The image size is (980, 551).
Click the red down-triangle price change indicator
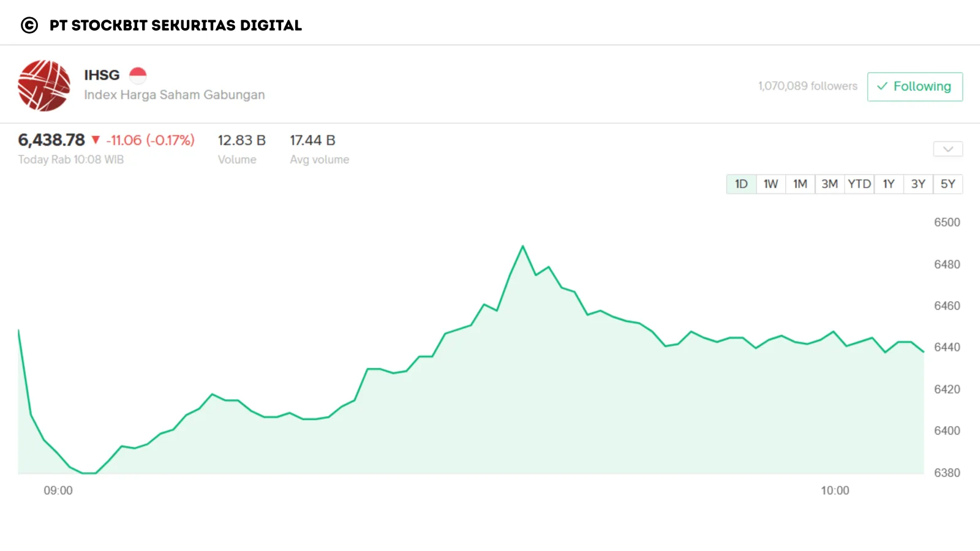pos(96,140)
